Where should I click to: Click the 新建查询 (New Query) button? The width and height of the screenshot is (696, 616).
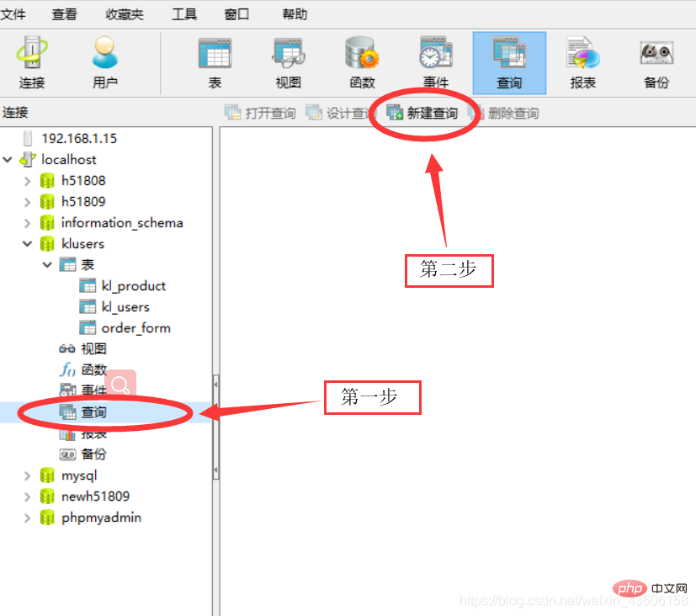422,113
